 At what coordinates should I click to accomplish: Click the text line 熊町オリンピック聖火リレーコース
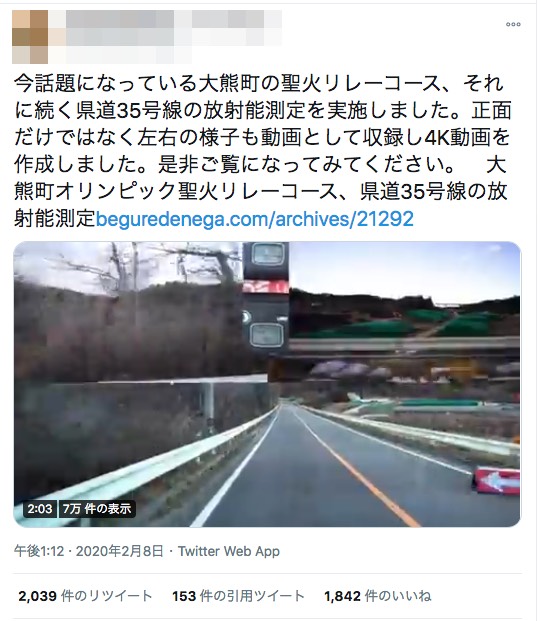[260, 191]
